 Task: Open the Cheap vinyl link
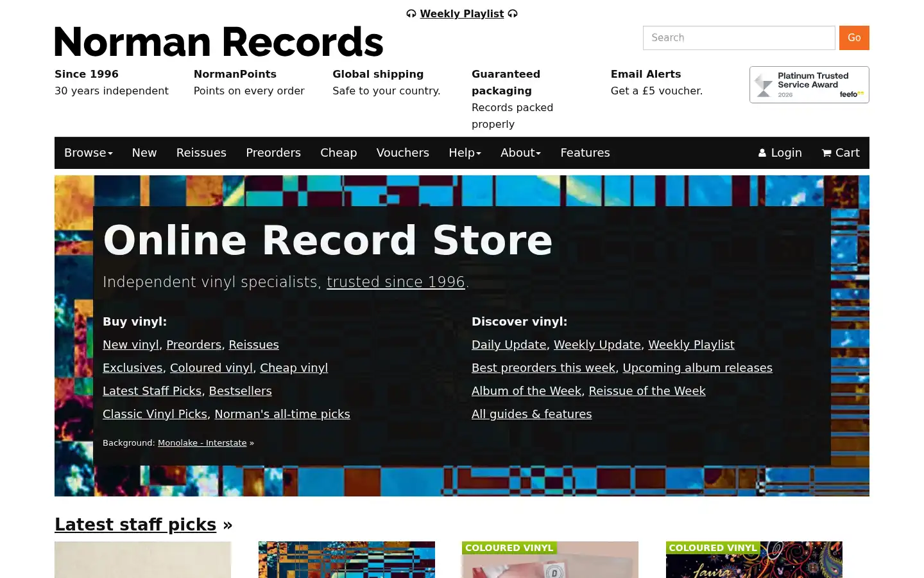coord(294,368)
